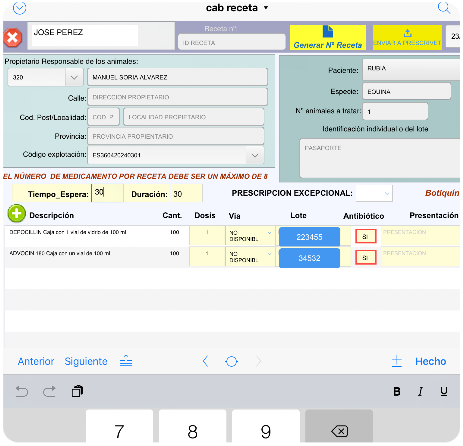
Task: Click the redo arrow icon
Action: click(x=49, y=391)
